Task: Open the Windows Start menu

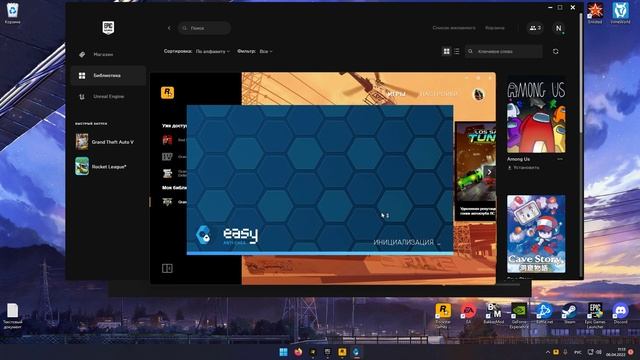Action: coord(283,352)
